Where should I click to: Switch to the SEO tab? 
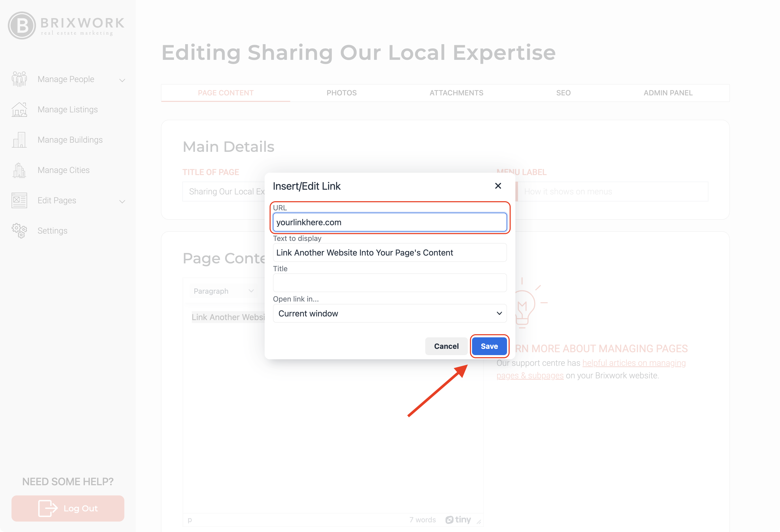point(563,93)
